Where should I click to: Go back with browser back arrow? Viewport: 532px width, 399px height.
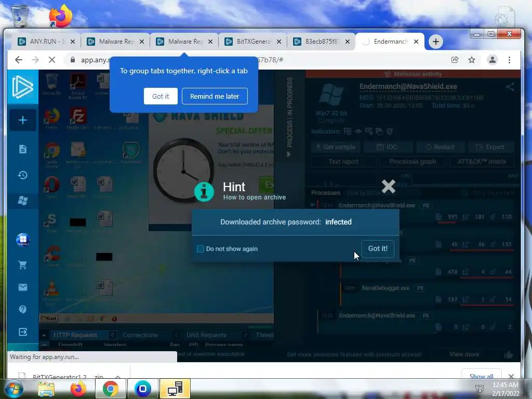coord(19,60)
